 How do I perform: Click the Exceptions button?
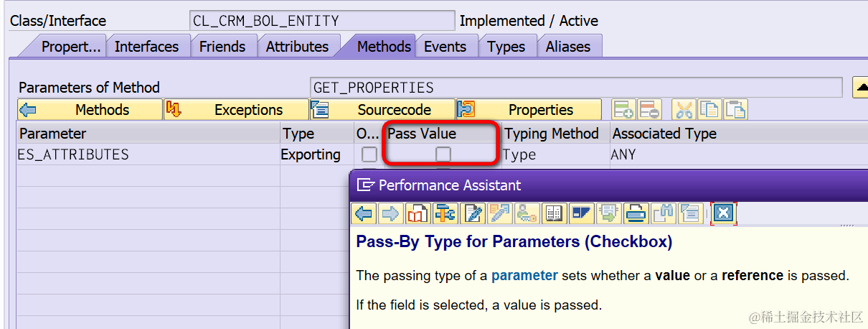pos(236,110)
